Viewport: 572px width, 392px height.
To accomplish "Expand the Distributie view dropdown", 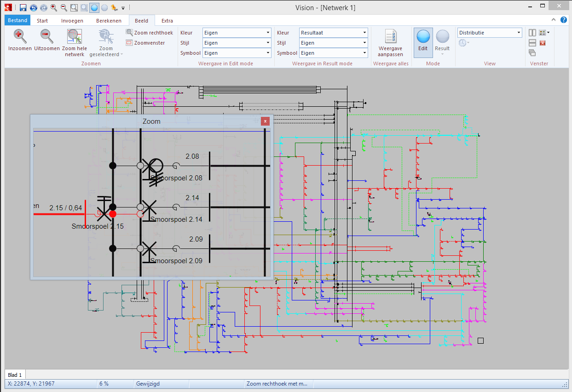I will tap(519, 33).
